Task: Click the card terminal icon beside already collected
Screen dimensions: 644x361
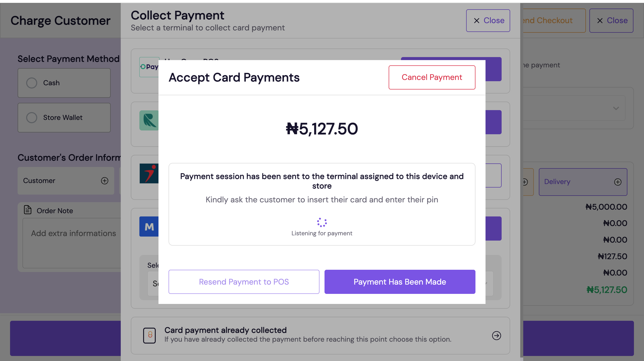Action: (x=149, y=335)
